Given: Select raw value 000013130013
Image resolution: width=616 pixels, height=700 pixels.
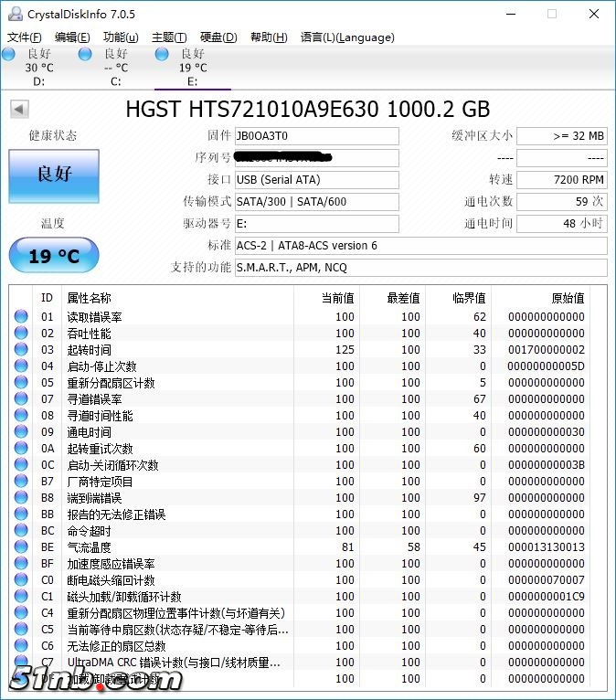Looking at the screenshot, I should 546,546.
